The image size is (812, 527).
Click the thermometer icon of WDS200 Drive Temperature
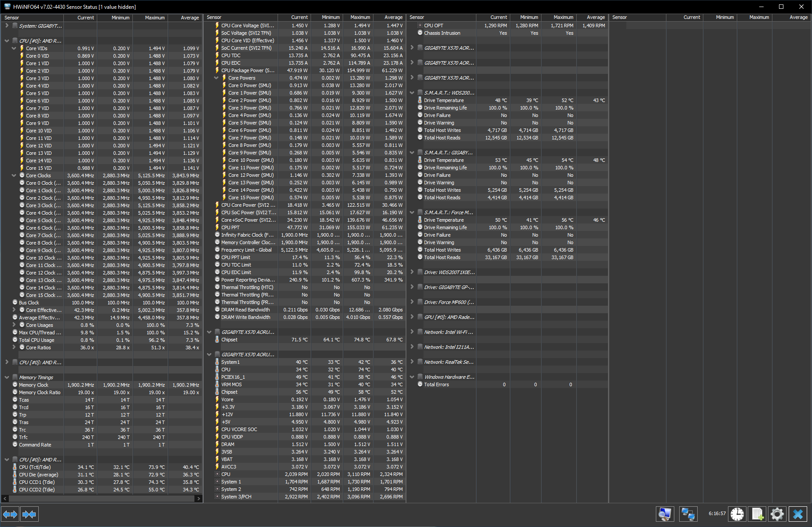pyautogui.click(x=420, y=100)
